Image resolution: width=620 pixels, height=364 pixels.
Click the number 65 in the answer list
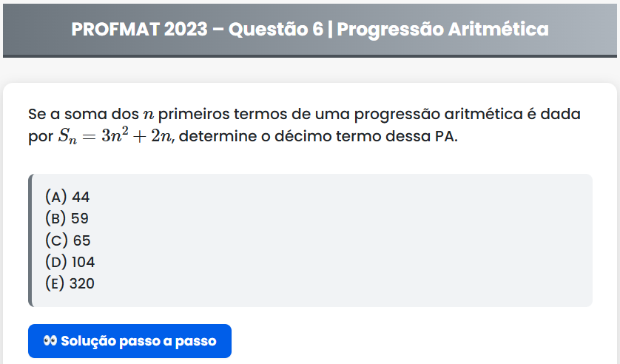[81, 240]
